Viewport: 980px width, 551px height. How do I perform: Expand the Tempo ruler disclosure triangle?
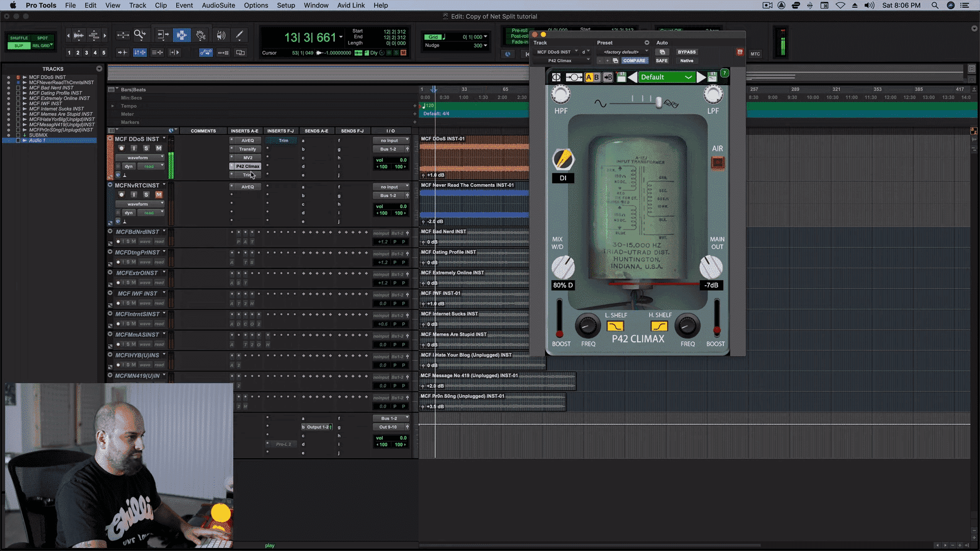[x=113, y=106]
